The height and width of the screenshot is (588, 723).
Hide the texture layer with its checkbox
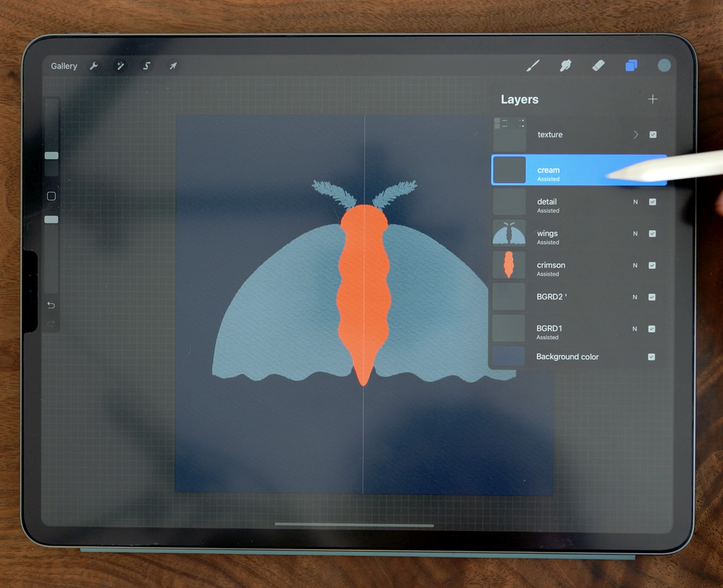click(x=652, y=135)
